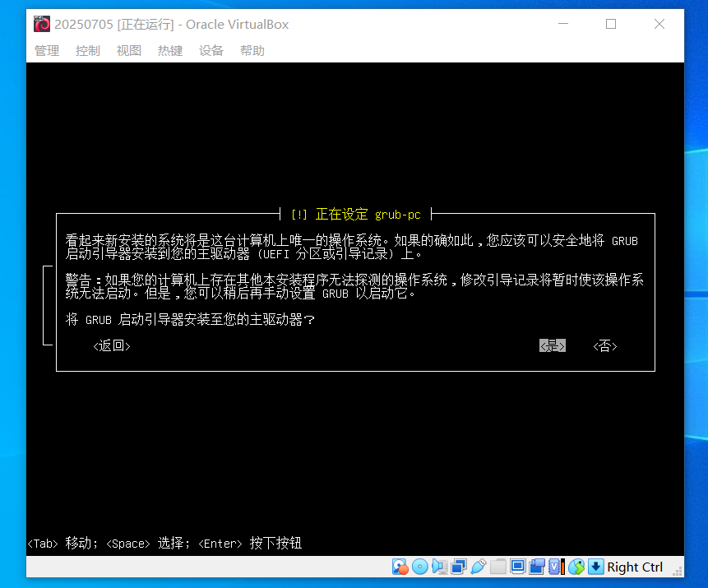The height and width of the screenshot is (588, 708).
Task: Open the optical drives status icon
Action: click(420, 567)
